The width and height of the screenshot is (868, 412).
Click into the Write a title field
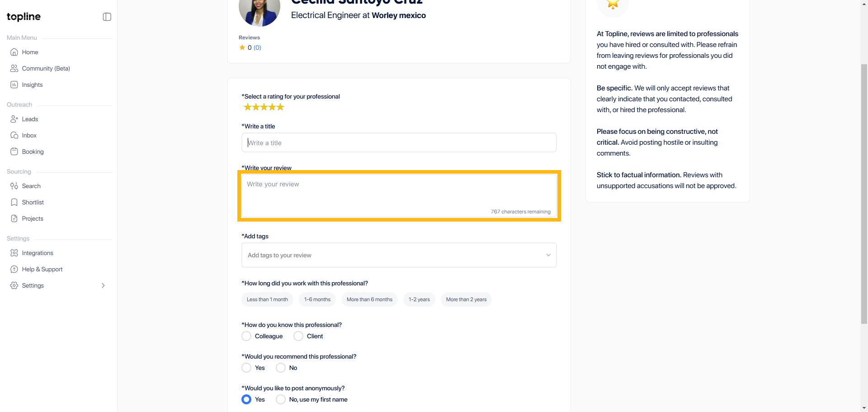click(x=399, y=143)
